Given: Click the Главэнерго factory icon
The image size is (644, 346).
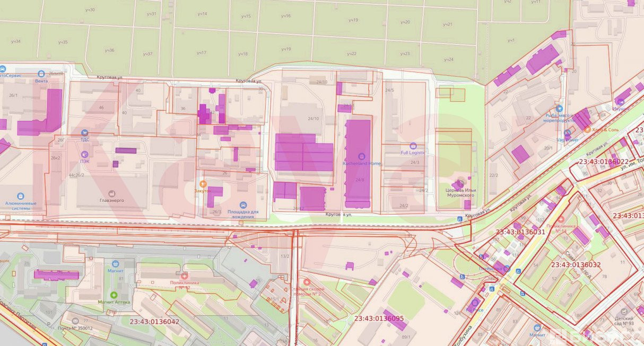Looking at the screenshot, I should tap(111, 194).
